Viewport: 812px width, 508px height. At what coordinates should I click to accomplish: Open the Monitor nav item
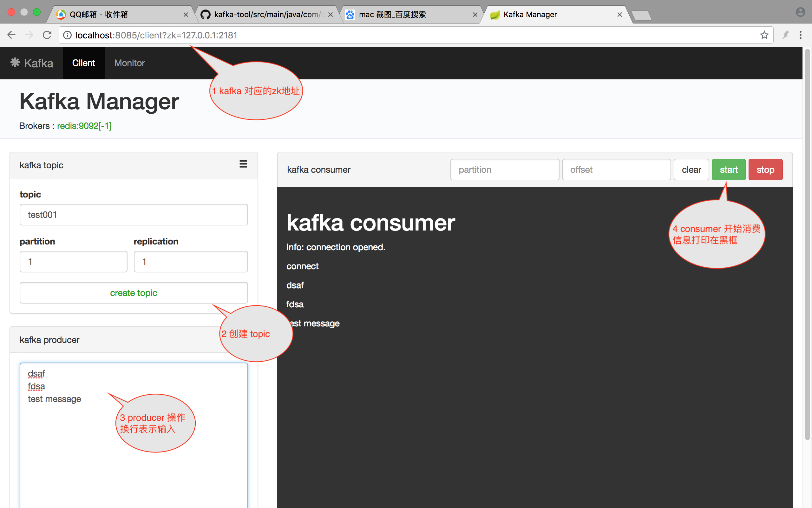[129, 63]
